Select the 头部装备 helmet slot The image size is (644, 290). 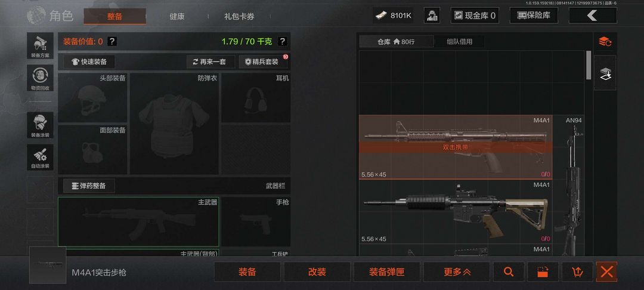[93, 98]
